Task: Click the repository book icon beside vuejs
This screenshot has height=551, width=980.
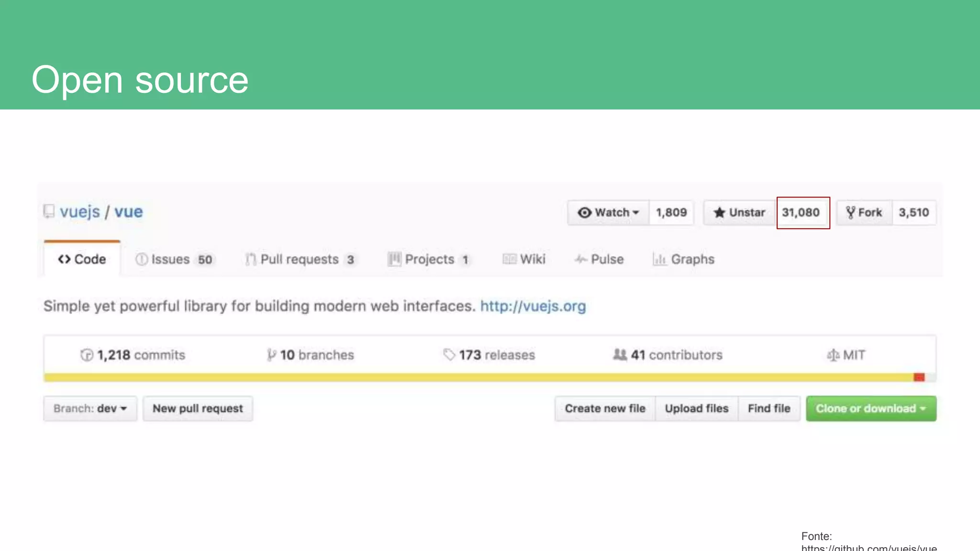Action: pyautogui.click(x=49, y=211)
